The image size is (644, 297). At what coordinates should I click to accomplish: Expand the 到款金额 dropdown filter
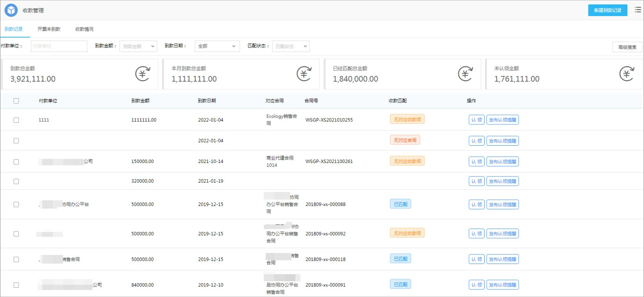(138, 46)
